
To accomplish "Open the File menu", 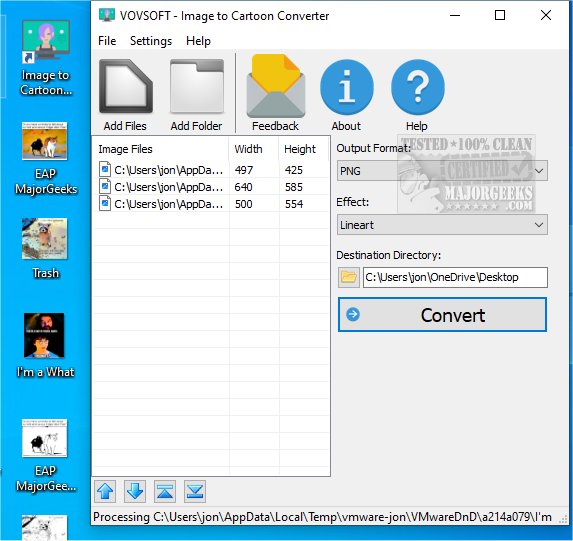I will 107,41.
